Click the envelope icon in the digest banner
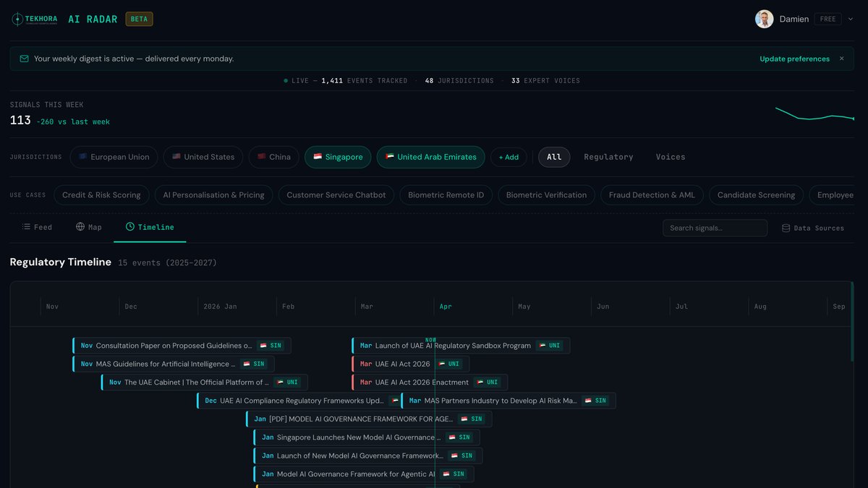868x488 pixels. pos(23,58)
